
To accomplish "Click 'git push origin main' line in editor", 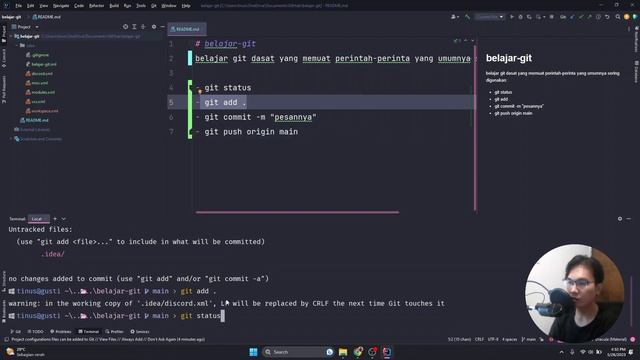I will (x=251, y=132).
